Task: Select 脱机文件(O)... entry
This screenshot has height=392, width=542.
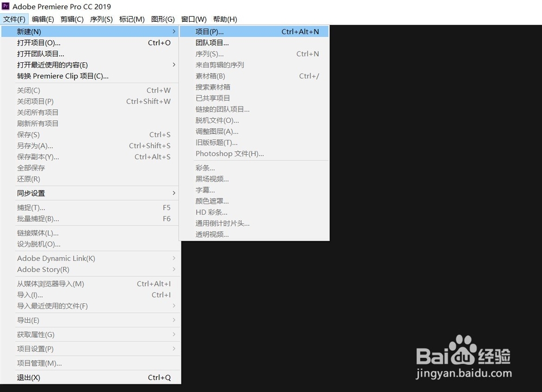Action: click(x=254, y=120)
